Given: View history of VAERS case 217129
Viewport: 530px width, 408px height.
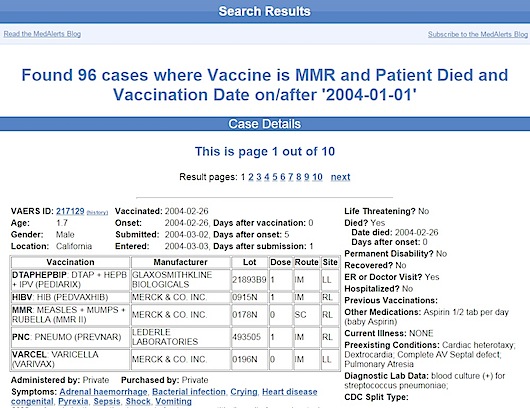Looking at the screenshot, I should pyautogui.click(x=97, y=213).
